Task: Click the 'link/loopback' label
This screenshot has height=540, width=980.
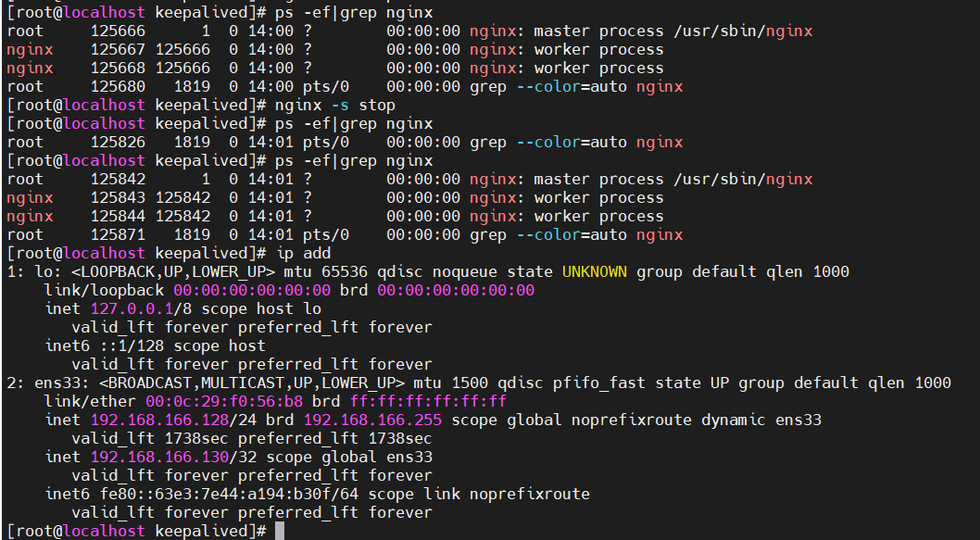Action: pos(104,290)
